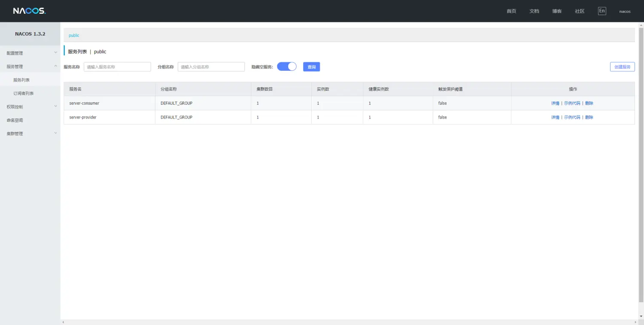
Task: Toggle the 隐藏空服务 switch
Action: point(287,67)
